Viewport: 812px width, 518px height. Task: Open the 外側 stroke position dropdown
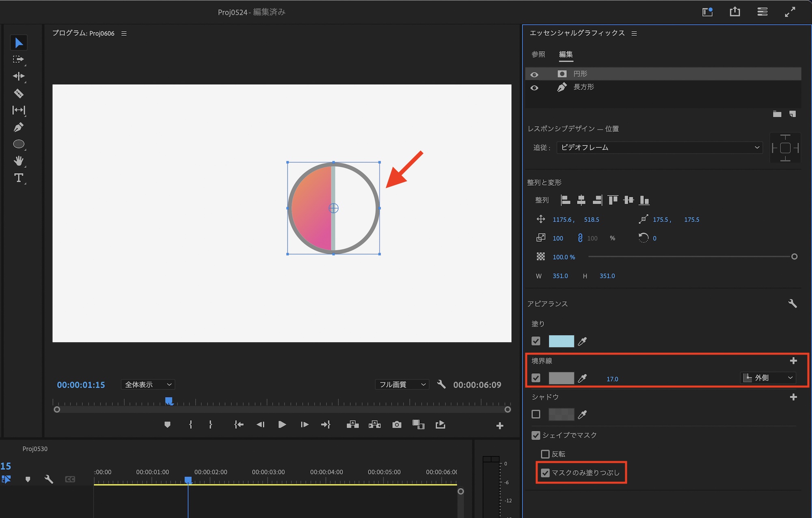pos(768,378)
